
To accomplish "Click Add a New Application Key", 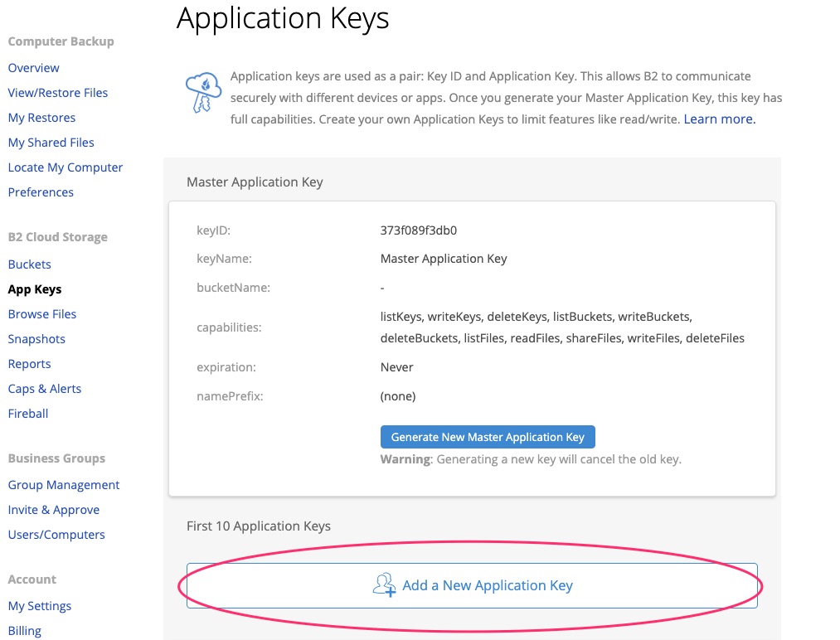I will (472, 585).
